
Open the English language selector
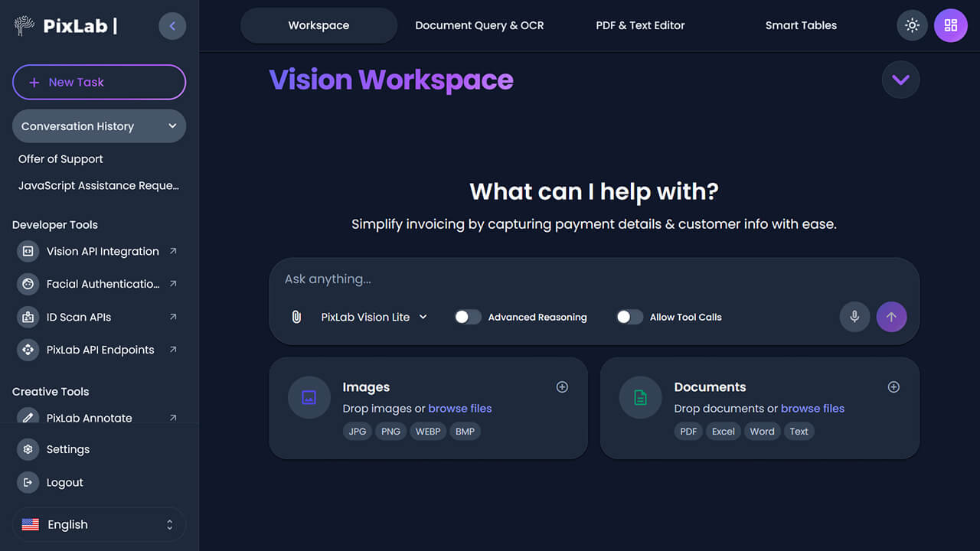(98, 524)
